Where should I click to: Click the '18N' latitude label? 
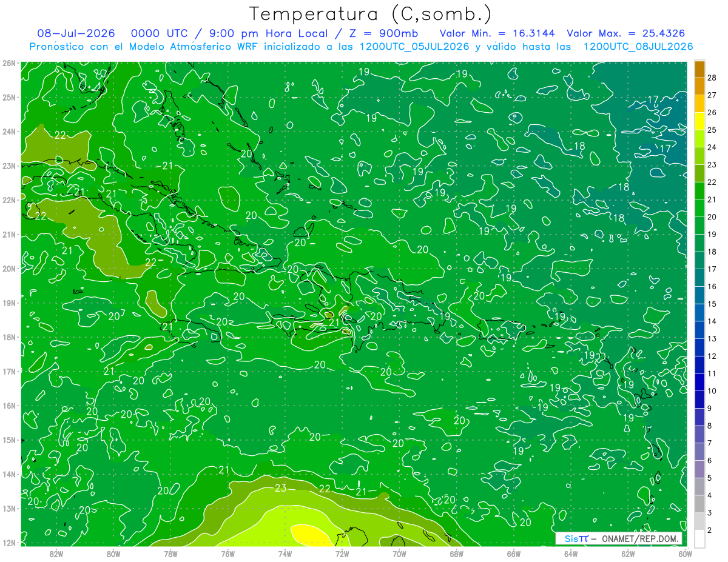coord(8,337)
